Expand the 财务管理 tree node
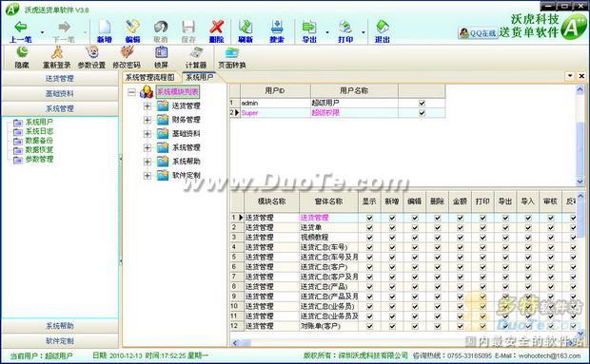The image size is (590, 364). 147,120
